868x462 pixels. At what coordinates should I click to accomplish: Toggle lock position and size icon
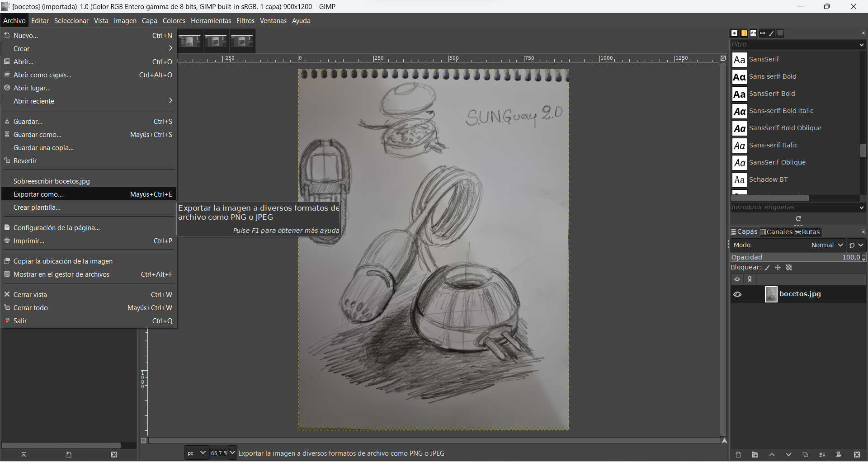click(778, 268)
